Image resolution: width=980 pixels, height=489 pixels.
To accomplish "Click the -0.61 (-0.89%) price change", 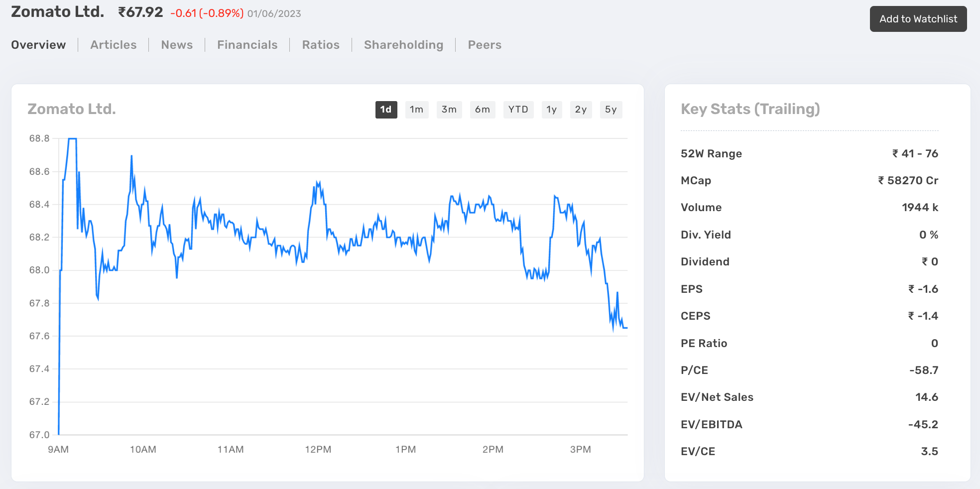I will tap(207, 13).
